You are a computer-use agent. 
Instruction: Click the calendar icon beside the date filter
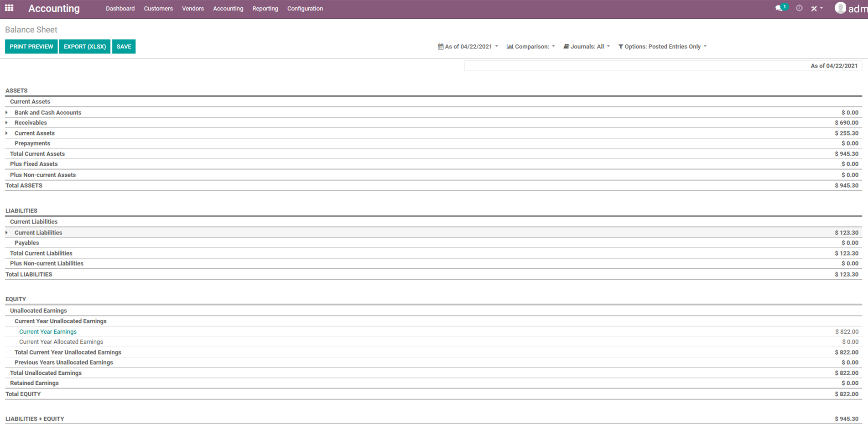pyautogui.click(x=441, y=47)
